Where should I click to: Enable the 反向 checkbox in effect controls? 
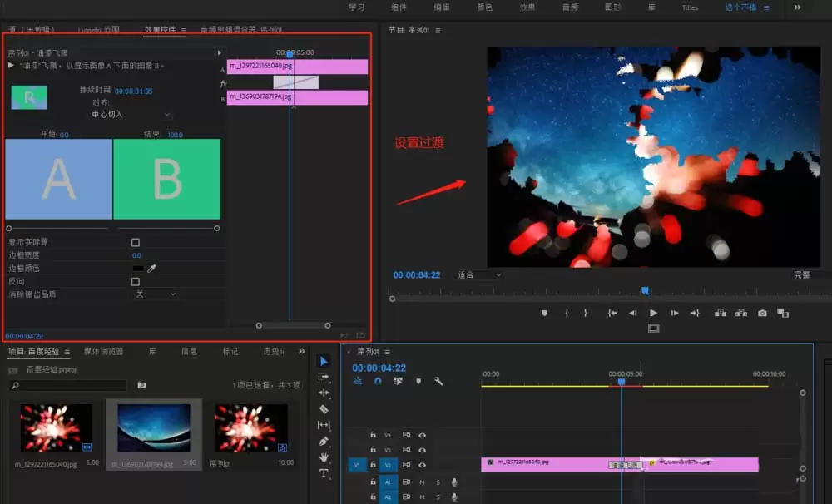coord(136,282)
